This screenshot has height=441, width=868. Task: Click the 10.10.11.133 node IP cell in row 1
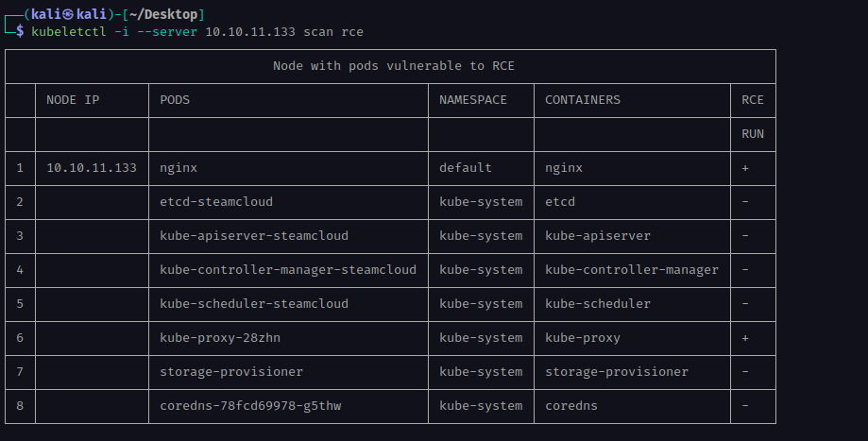[92, 168]
